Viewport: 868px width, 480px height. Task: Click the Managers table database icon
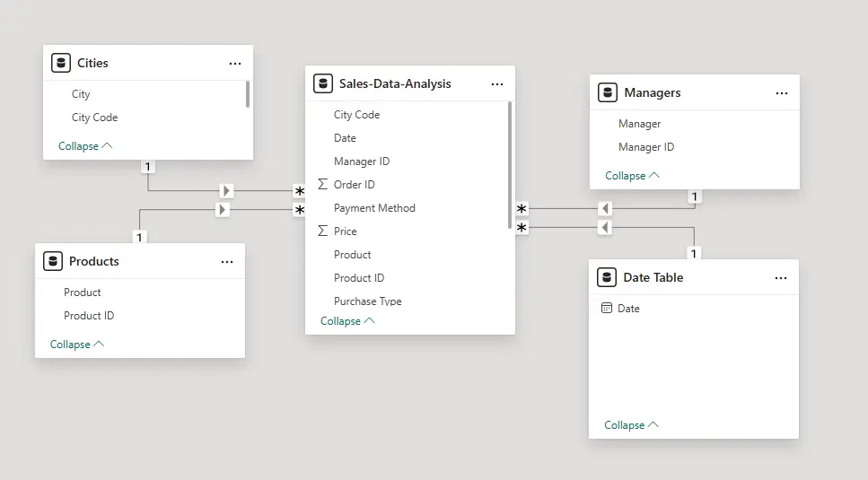608,92
